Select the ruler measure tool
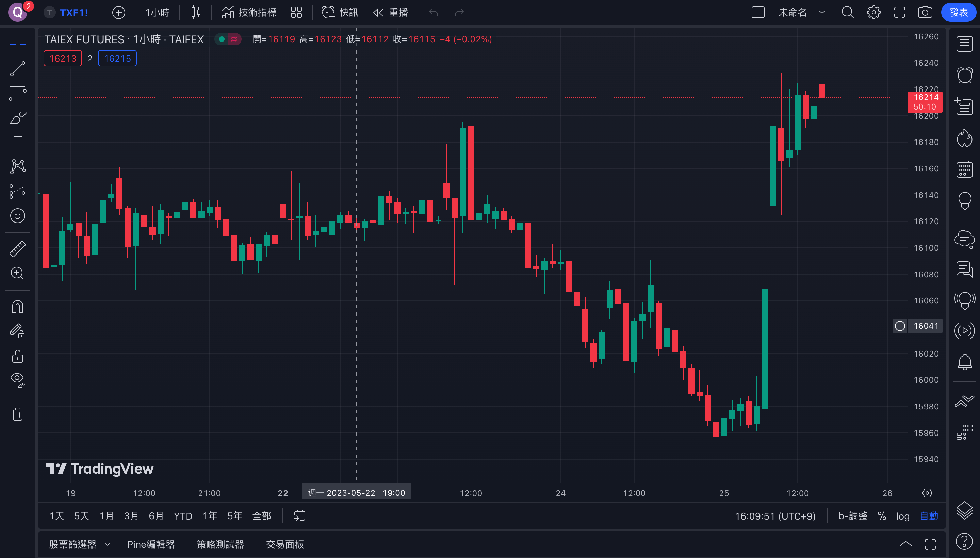980x558 pixels. [x=18, y=249]
